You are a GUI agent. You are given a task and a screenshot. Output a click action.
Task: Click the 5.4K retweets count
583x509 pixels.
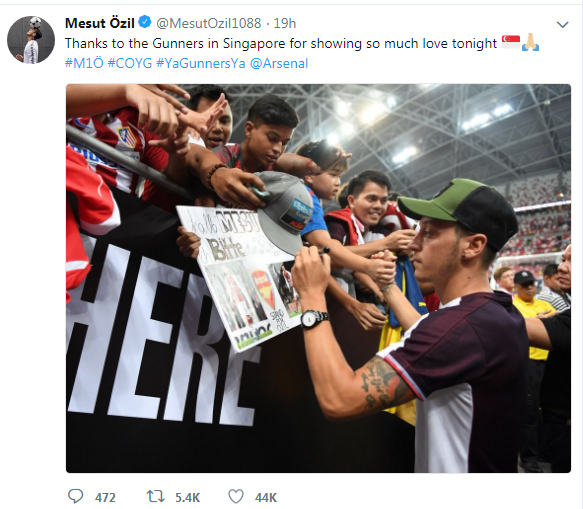tap(187, 497)
